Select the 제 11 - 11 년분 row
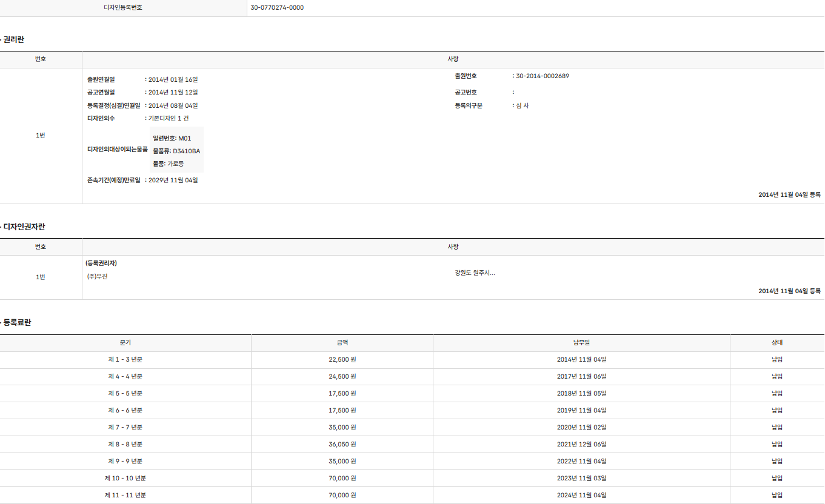825x504 pixels. tap(125, 496)
